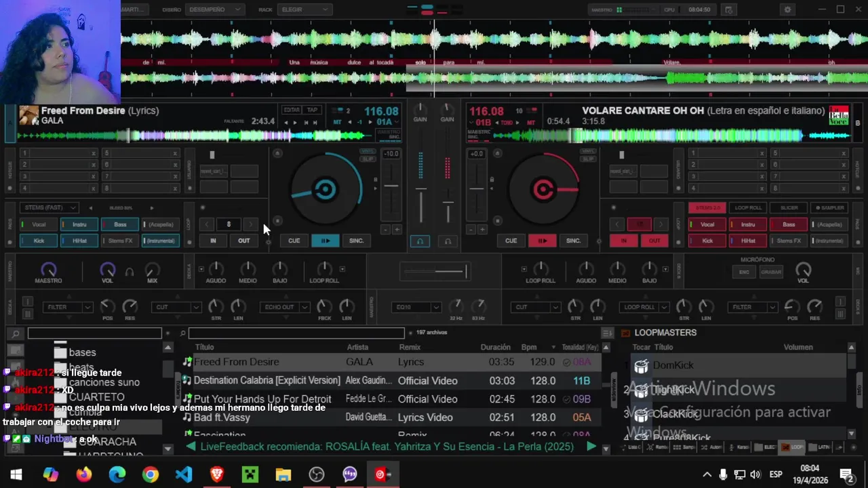This screenshot has width=868, height=488.
Task: Open the Windows Start menu
Action: [16, 474]
